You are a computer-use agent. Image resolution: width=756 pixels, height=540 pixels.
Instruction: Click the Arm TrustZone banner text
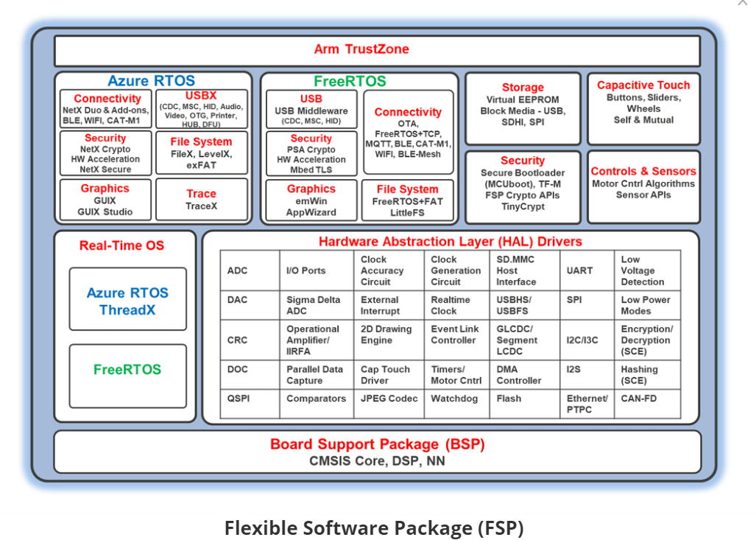point(361,49)
